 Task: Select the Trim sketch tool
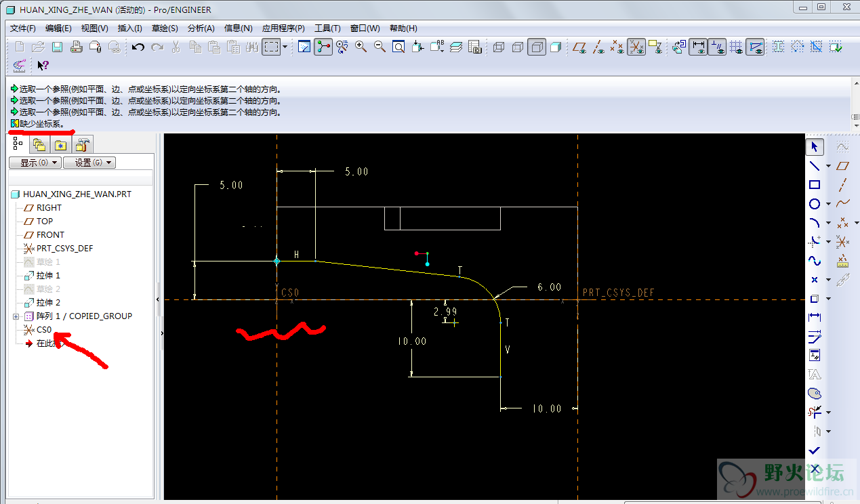[815, 412]
